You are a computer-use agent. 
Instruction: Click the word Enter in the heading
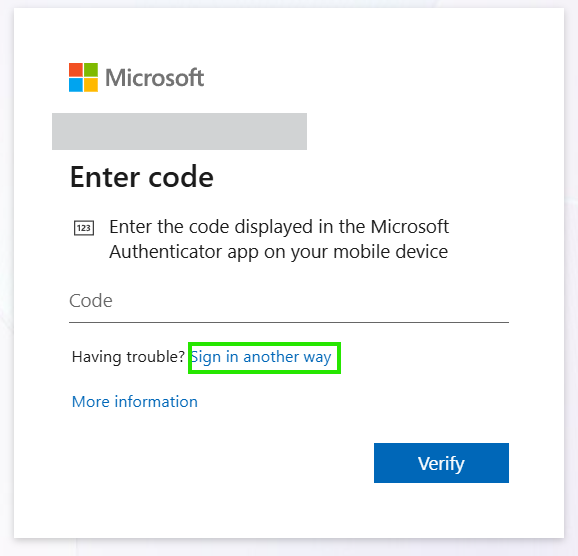click(x=105, y=177)
